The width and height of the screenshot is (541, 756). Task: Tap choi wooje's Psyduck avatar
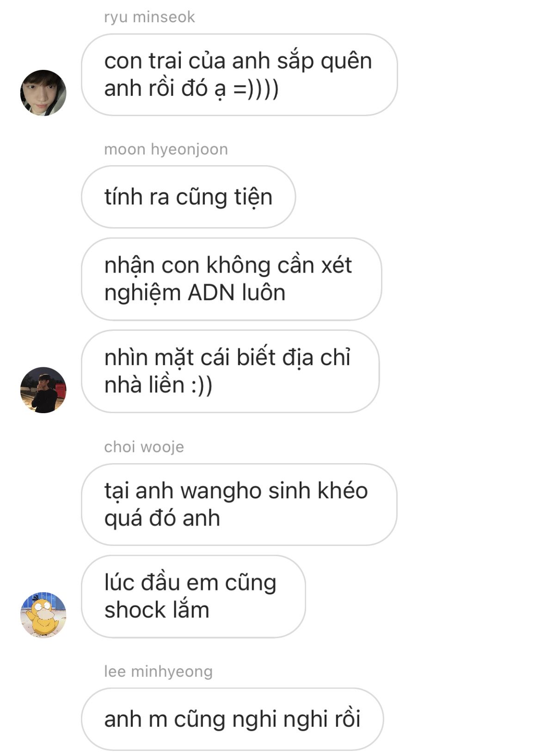[x=43, y=615]
